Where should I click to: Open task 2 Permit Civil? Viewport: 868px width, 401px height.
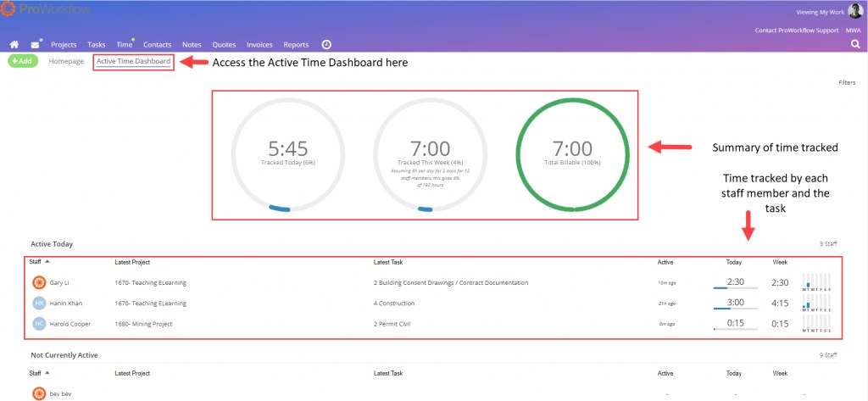(x=392, y=324)
